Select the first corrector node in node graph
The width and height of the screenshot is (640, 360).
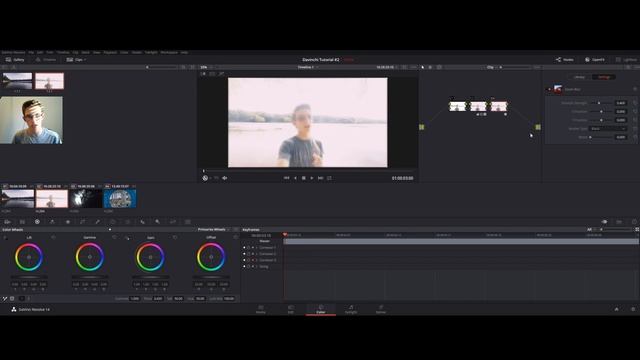pos(457,106)
